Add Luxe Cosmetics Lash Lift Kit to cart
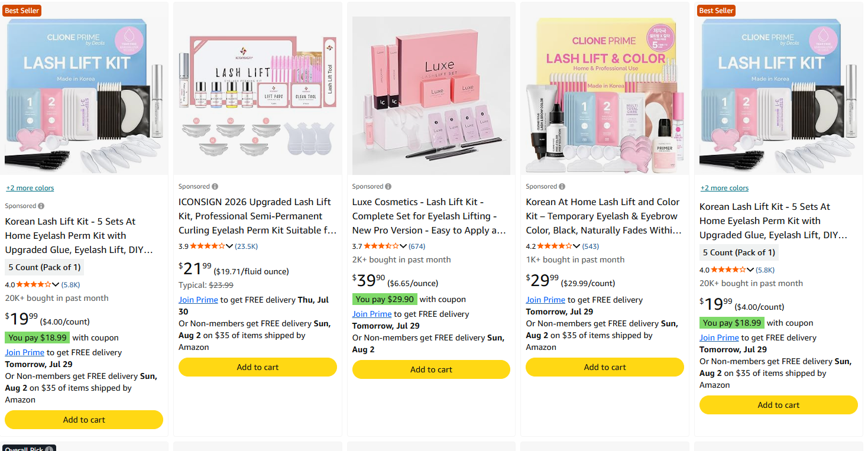The width and height of the screenshot is (868, 451). pos(431,369)
